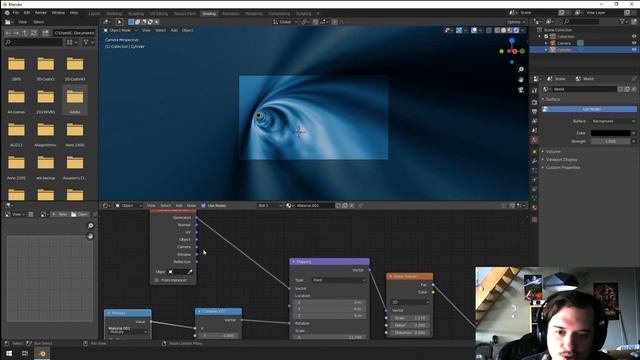The height and width of the screenshot is (360, 640).
Task: Adjust the Noise Texture Scale field
Action: [411, 318]
